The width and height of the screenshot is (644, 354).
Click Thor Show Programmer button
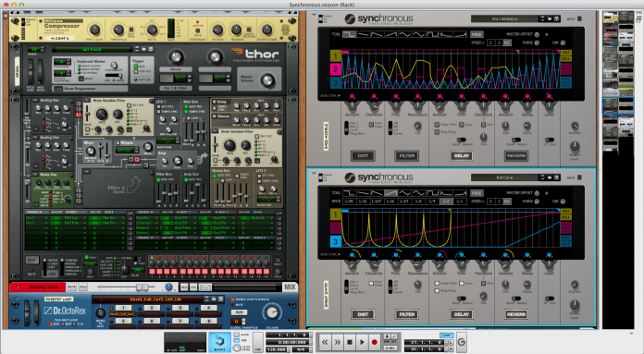click(x=58, y=89)
